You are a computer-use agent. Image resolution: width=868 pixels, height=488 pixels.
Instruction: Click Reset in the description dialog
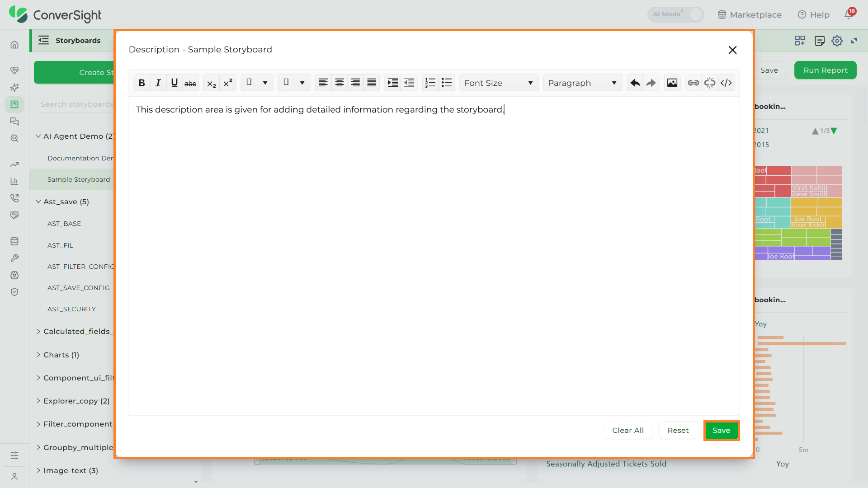pos(678,430)
